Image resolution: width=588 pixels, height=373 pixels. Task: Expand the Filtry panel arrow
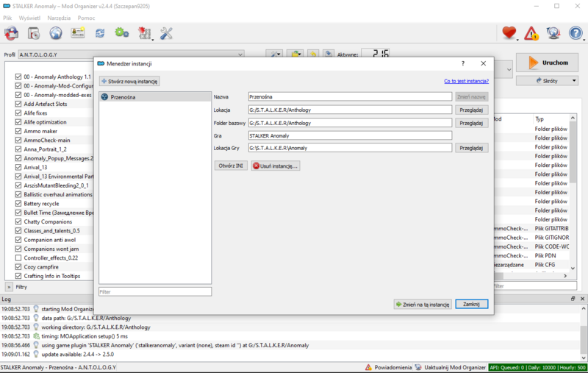[x=9, y=287]
